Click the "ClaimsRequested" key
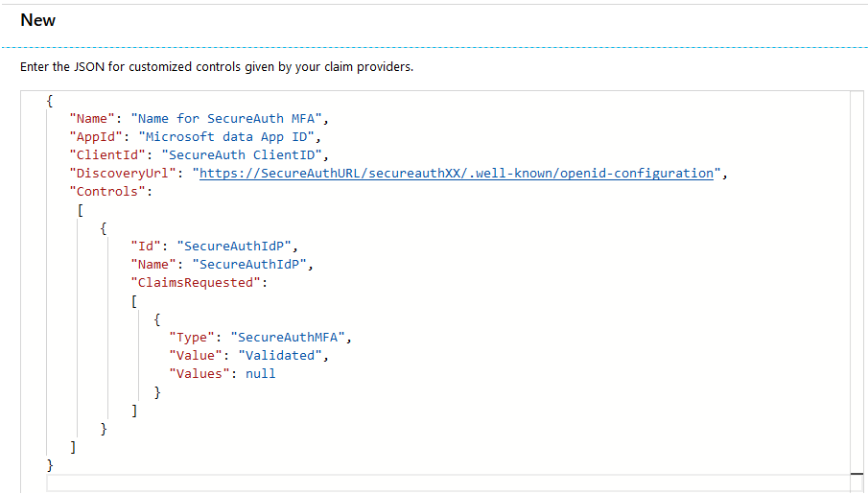The image size is (868, 494). pos(197,283)
